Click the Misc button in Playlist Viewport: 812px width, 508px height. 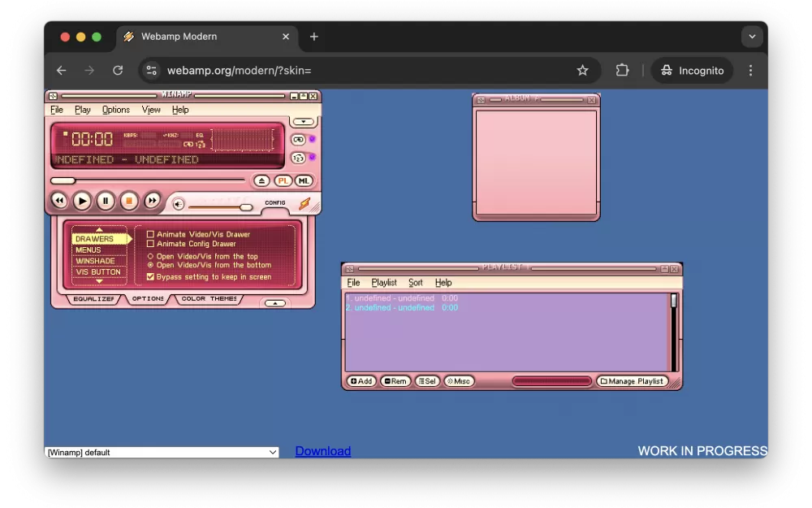(x=459, y=381)
